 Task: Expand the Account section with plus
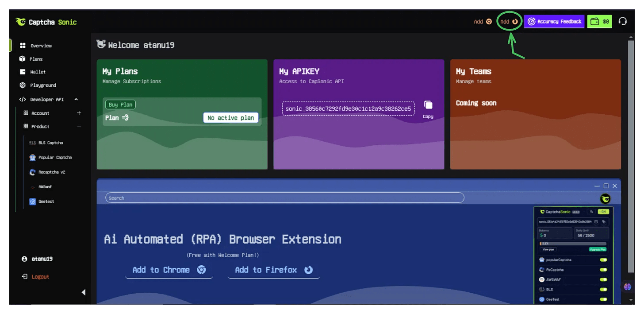[79, 113]
